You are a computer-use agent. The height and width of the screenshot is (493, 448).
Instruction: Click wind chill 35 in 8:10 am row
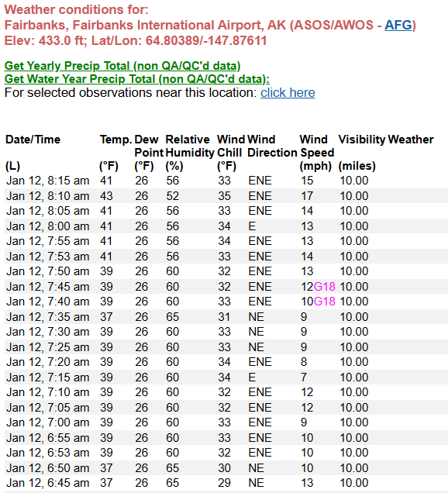225,196
